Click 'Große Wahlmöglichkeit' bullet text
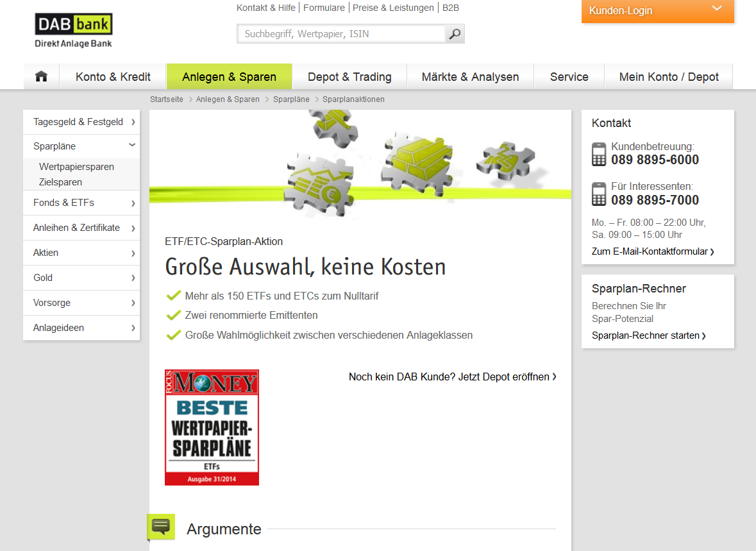The height and width of the screenshot is (551, 756). (x=329, y=335)
